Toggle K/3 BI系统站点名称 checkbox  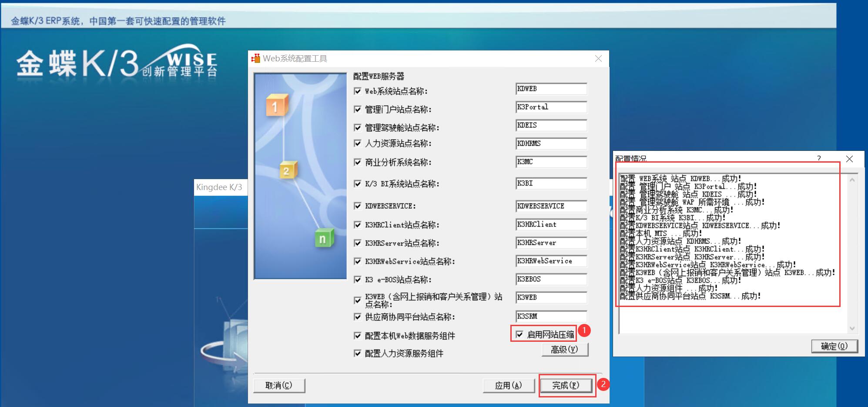pos(358,183)
